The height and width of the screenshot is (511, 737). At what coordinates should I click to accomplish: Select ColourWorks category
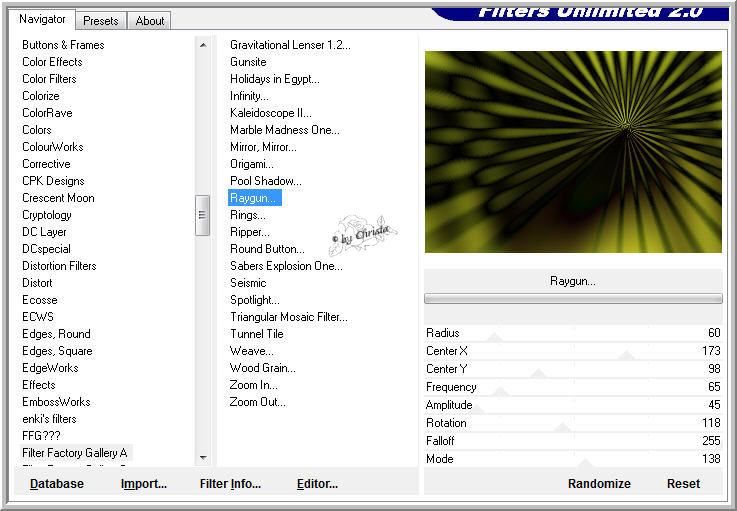pos(53,147)
